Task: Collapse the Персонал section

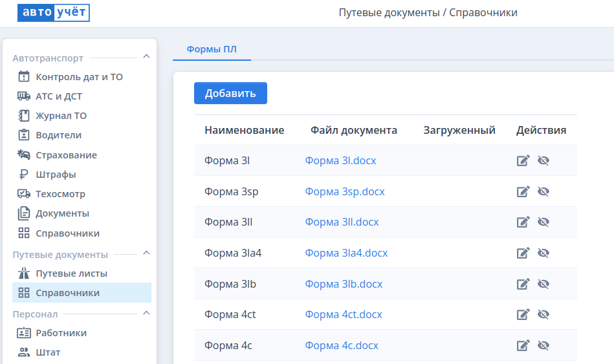Action: pos(146,313)
